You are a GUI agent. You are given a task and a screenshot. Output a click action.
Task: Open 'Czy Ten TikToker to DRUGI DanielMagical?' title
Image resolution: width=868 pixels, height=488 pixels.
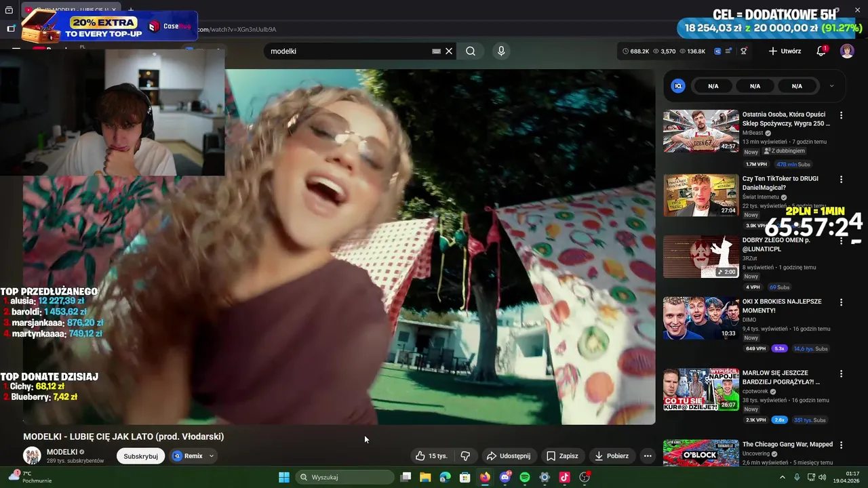781,183
